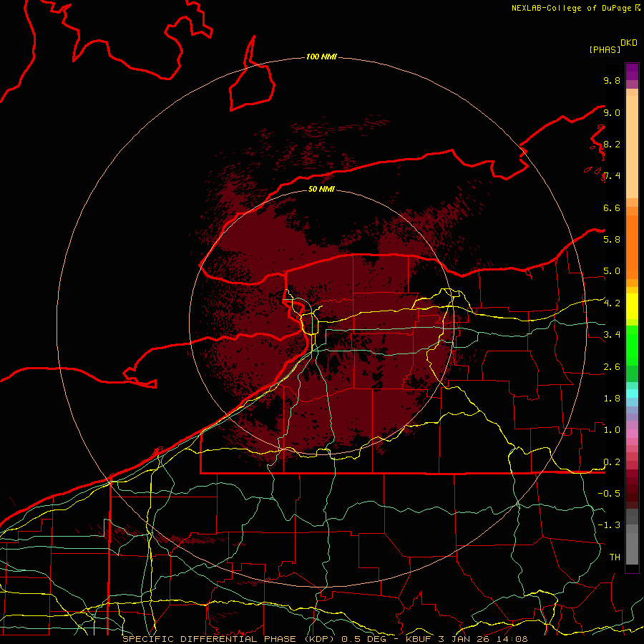Click the 6.6 scale value
This screenshot has height=644, width=644.
pyautogui.click(x=612, y=208)
